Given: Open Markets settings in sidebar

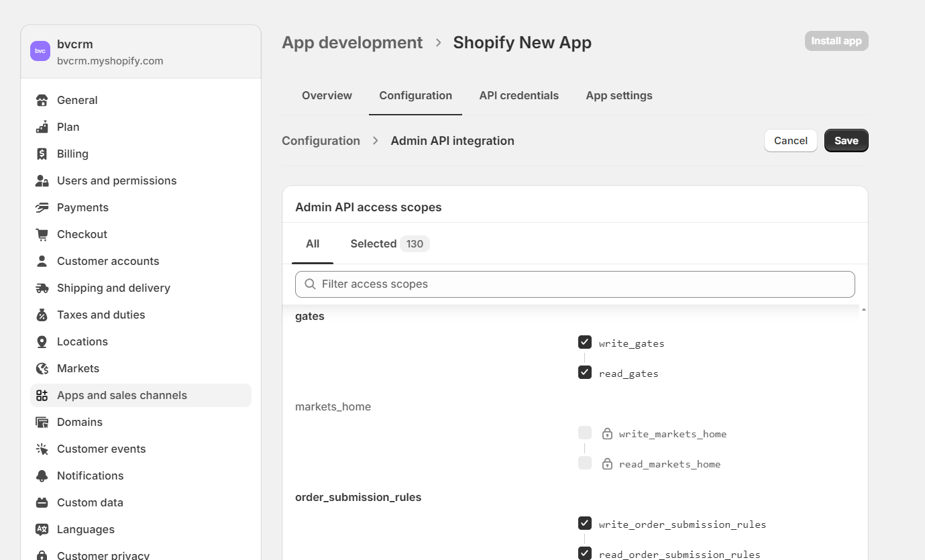Looking at the screenshot, I should point(141,369).
